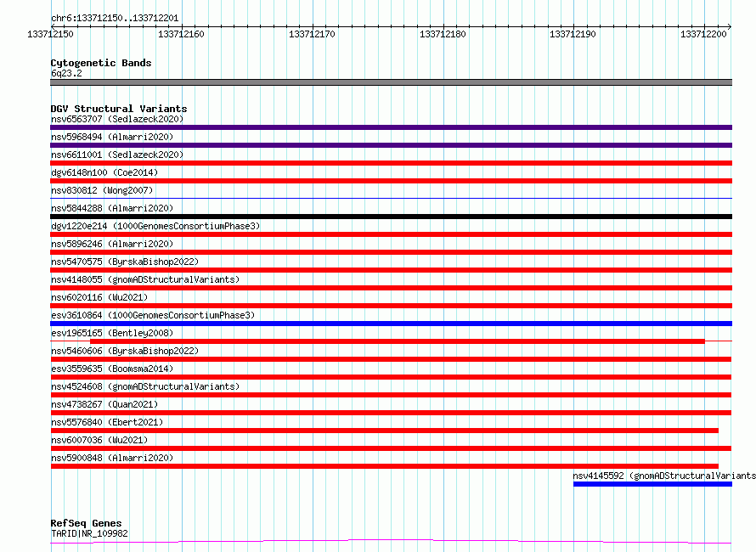Click the esv1965165 (Bentley2008) label

tap(112, 333)
